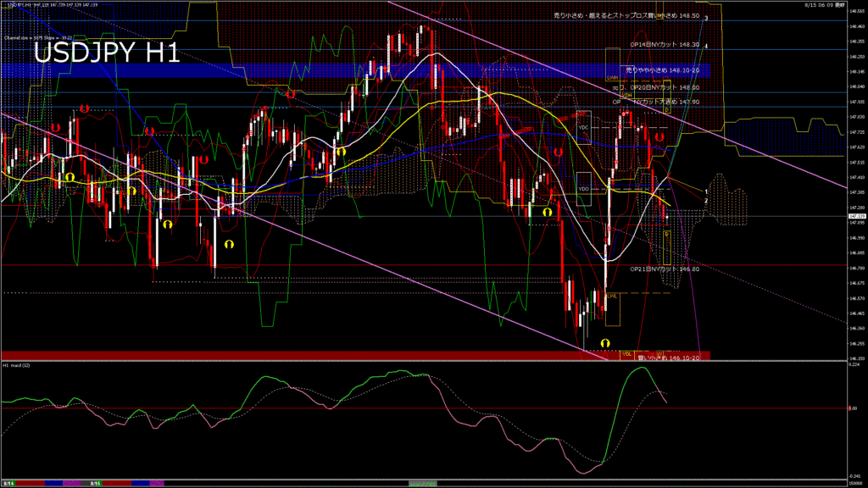Click the OP14日NYカット 148.30 level label
The height and width of the screenshot is (488, 868).
[665, 44]
